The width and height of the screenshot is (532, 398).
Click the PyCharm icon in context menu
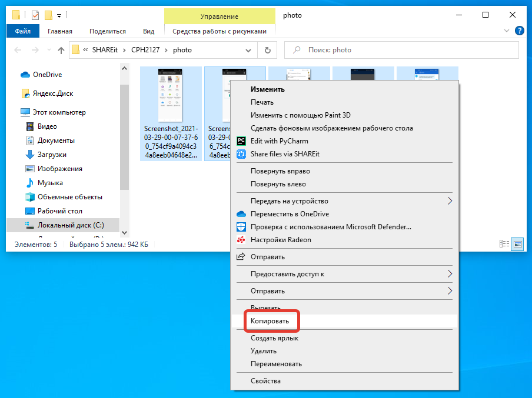pos(241,141)
